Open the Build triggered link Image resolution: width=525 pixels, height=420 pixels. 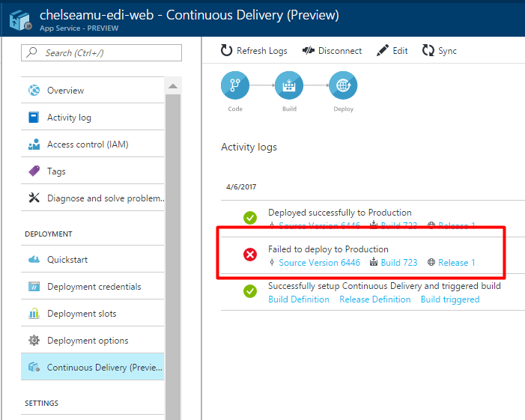[450, 299]
